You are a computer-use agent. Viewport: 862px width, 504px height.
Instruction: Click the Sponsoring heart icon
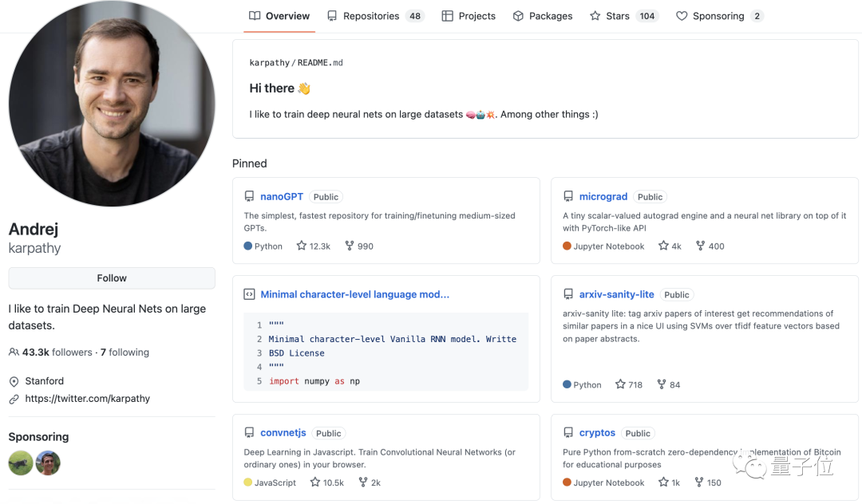[682, 16]
